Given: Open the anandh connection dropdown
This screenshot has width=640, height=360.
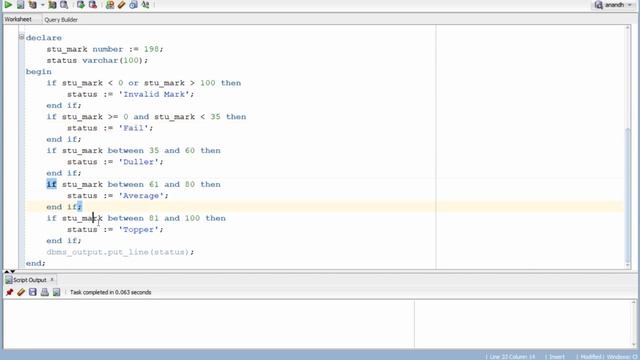Looking at the screenshot, I should (x=613, y=5).
